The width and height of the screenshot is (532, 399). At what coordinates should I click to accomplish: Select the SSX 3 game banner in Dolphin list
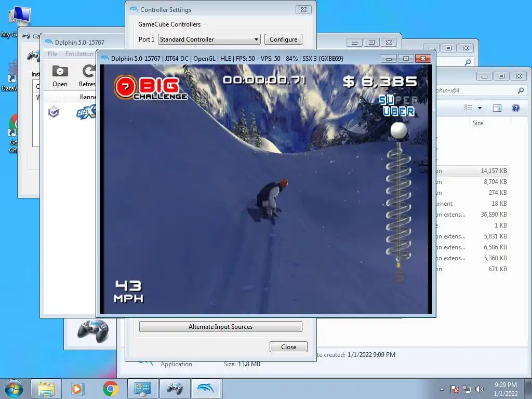[86, 112]
